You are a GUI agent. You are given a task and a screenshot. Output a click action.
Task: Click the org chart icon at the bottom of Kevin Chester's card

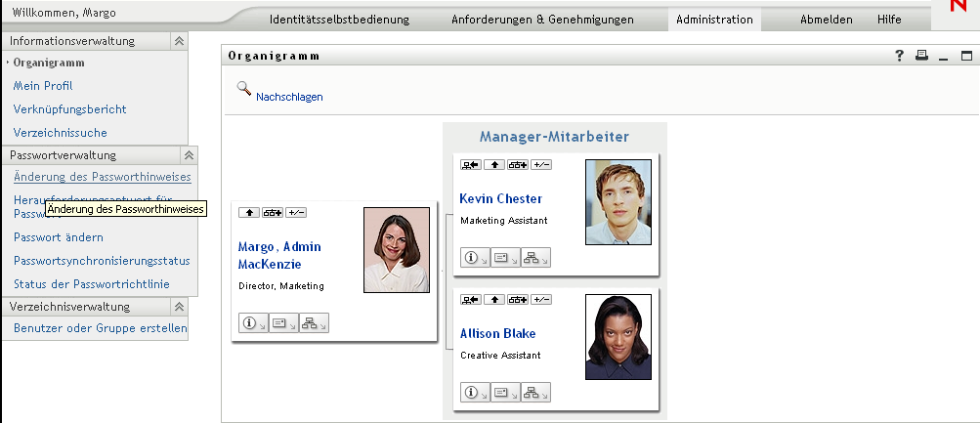click(x=535, y=258)
